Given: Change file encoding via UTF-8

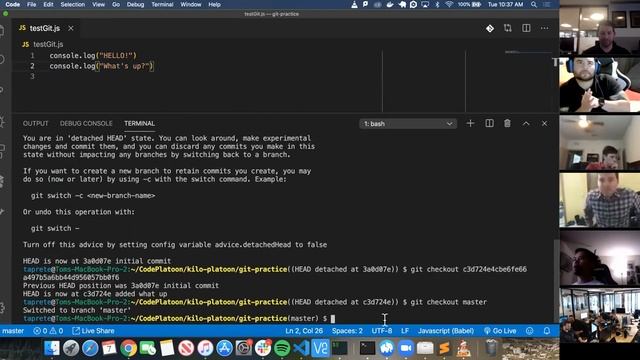Looking at the screenshot, I should click(382, 331).
